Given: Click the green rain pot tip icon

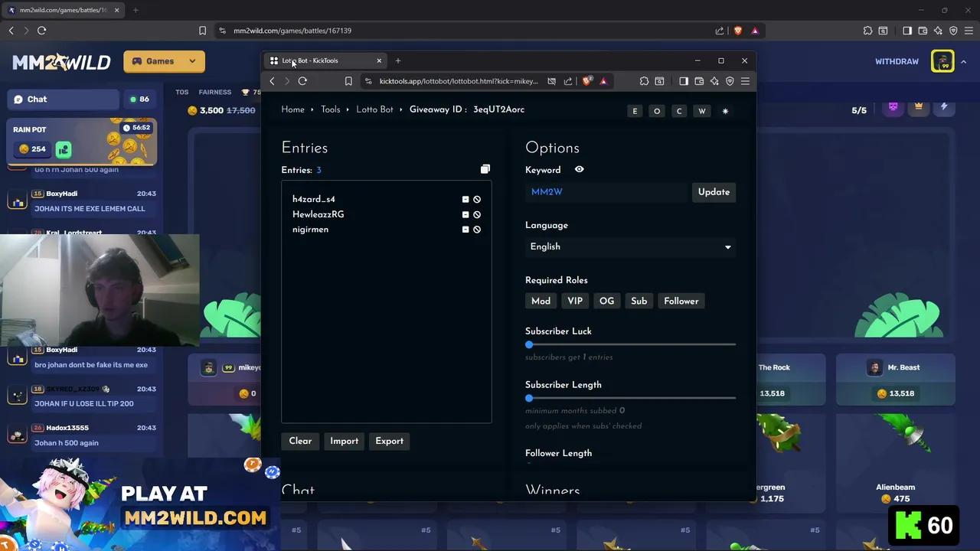Looking at the screenshot, I should tap(64, 149).
